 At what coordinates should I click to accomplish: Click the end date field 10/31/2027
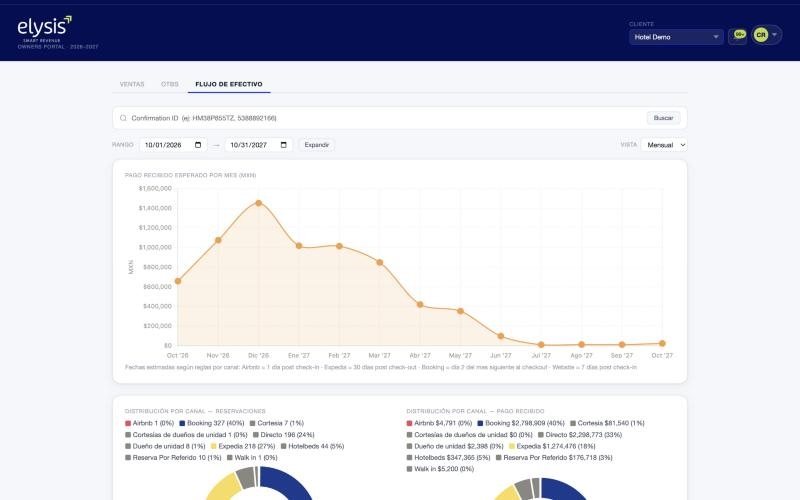coord(259,145)
